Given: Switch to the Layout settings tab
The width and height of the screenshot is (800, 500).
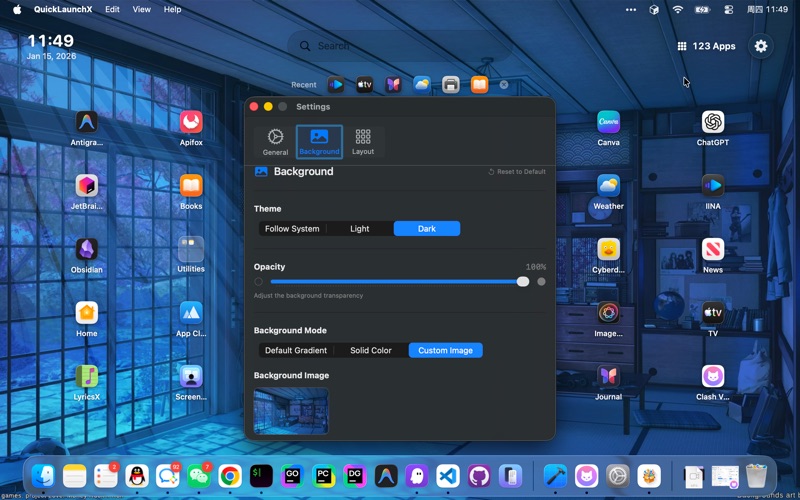Looking at the screenshot, I should pyautogui.click(x=363, y=141).
